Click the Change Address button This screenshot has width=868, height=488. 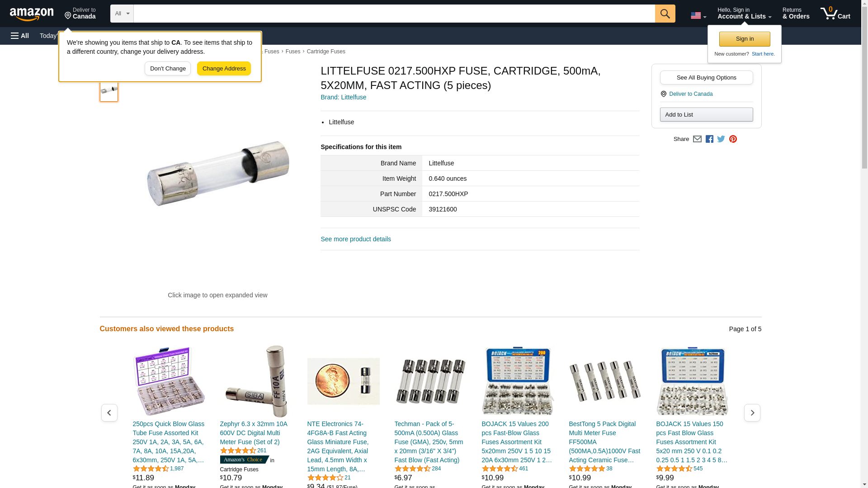click(224, 69)
